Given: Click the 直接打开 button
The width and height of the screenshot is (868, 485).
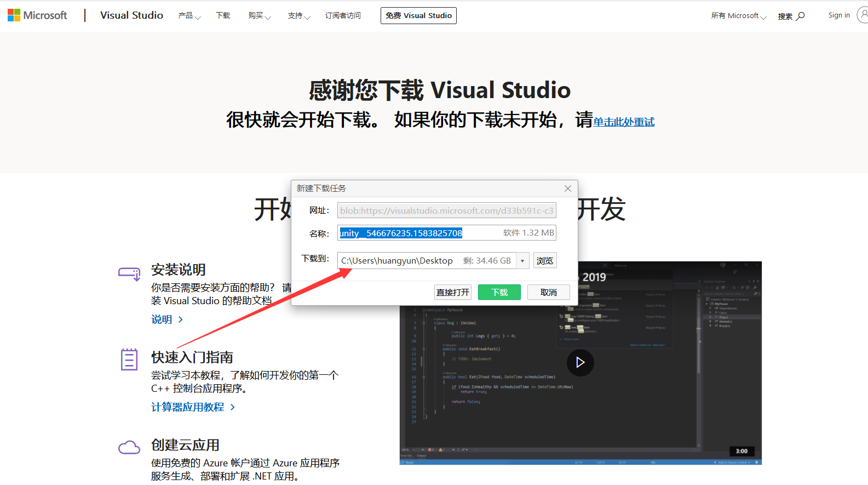Looking at the screenshot, I should point(453,292).
